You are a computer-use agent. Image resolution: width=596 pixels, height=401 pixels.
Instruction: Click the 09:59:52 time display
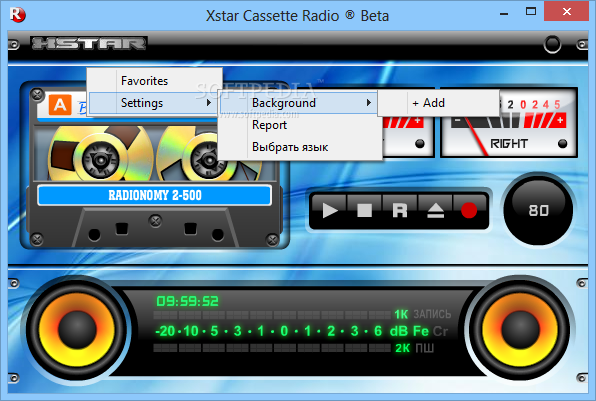point(188,301)
